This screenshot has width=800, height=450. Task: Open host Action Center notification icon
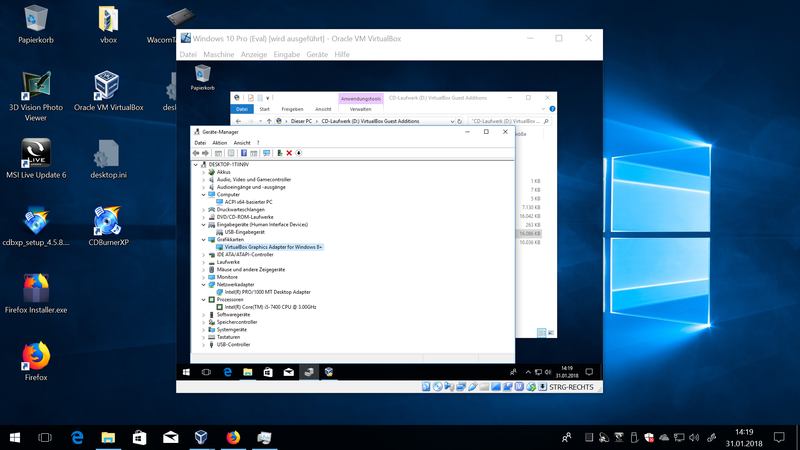click(x=779, y=437)
